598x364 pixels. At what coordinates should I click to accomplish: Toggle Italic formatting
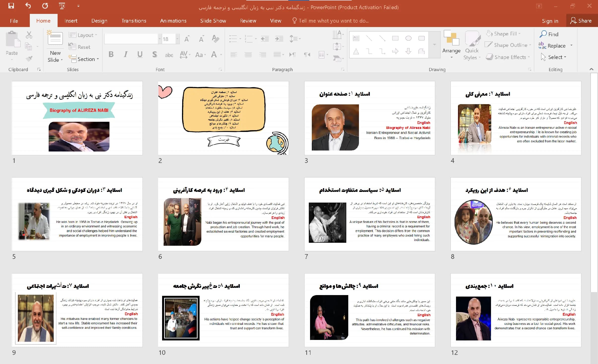[126, 54]
